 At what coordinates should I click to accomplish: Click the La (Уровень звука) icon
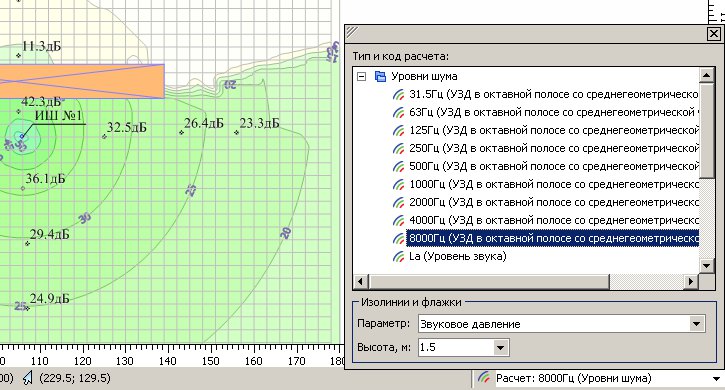[399, 256]
